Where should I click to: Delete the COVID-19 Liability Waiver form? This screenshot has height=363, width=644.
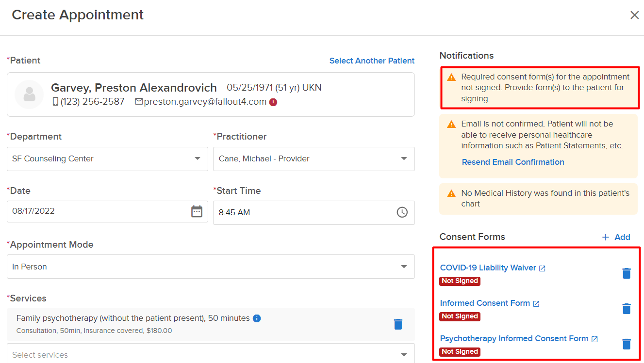point(627,273)
